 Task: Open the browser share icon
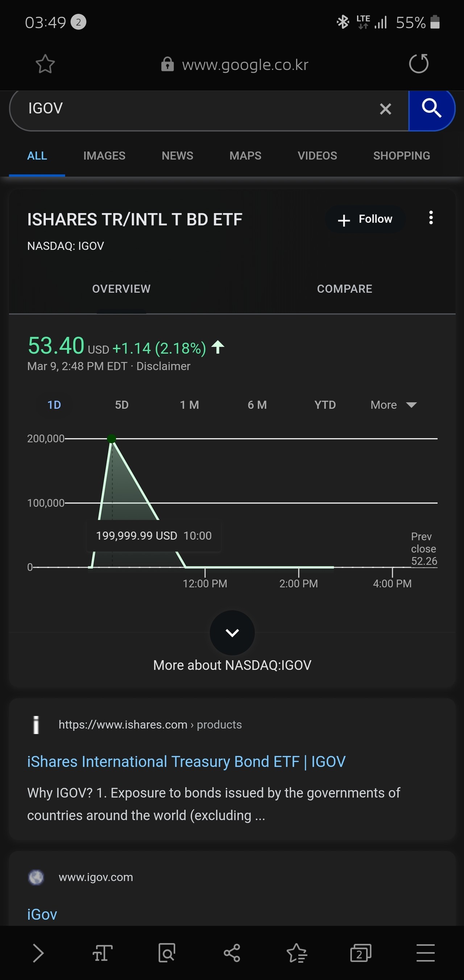tap(232, 953)
